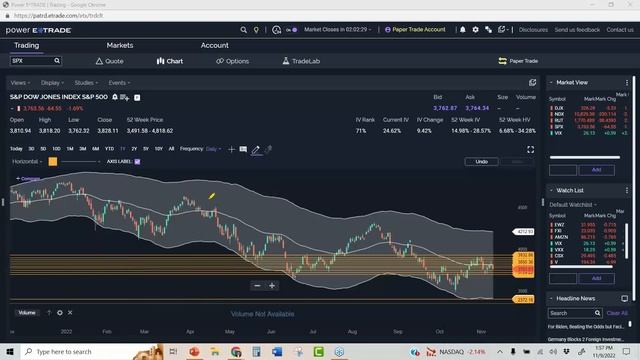
Task: Open the line style dropdown
Action: [80, 162]
